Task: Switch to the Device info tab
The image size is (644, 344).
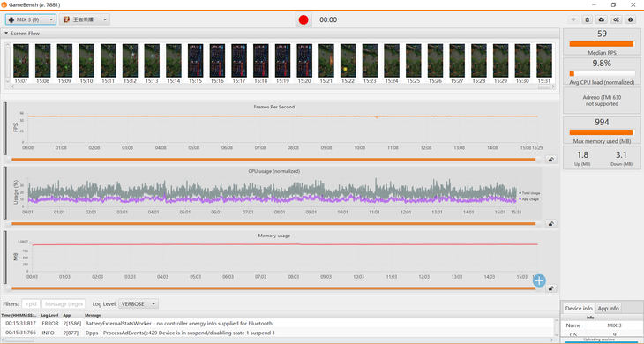Action: coord(579,308)
